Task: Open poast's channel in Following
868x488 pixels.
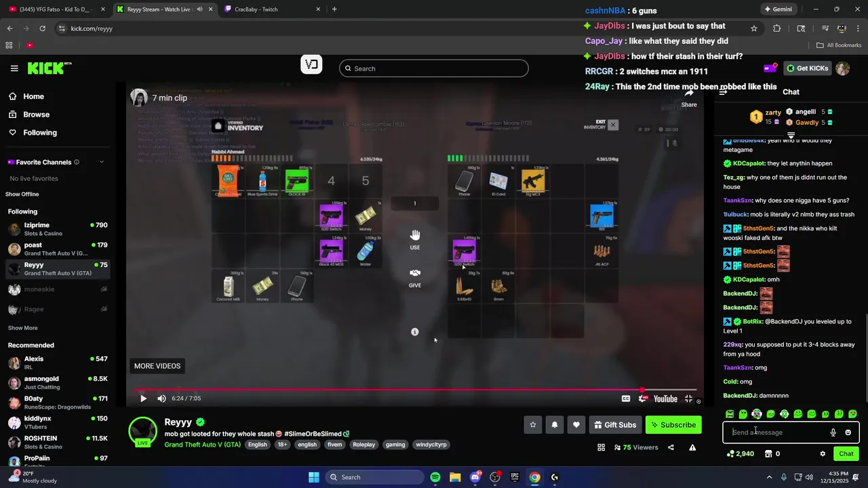Action: coord(58,249)
